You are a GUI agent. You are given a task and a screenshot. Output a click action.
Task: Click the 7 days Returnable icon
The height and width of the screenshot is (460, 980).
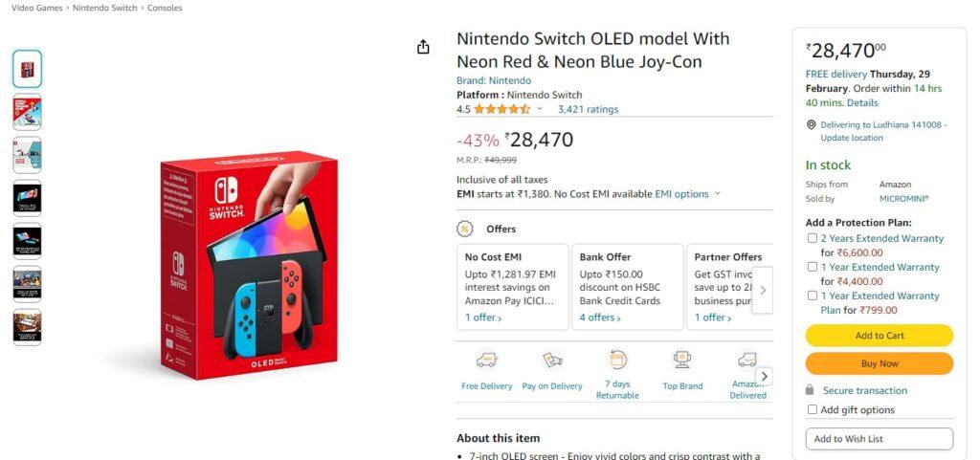617,361
